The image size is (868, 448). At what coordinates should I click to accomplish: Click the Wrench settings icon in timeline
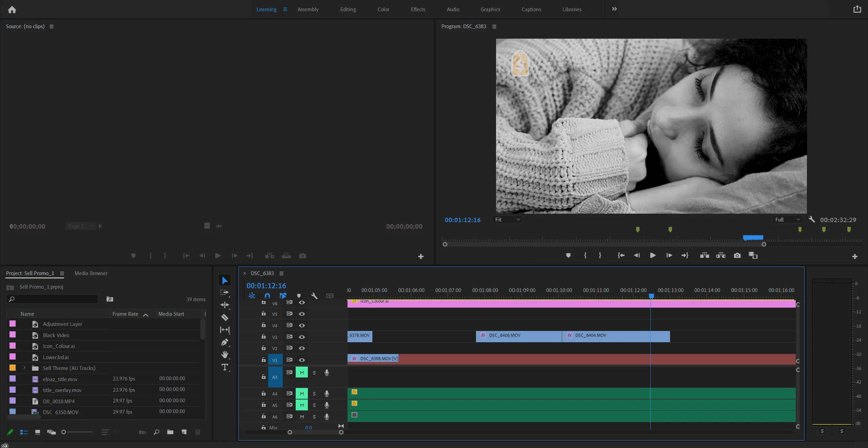[314, 296]
